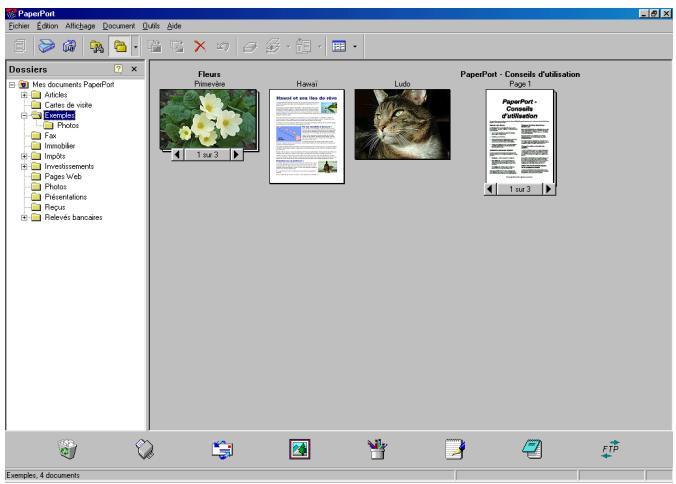Expand the Investissements folder
Image resolution: width=676 pixels, height=484 pixels.
(x=24, y=166)
